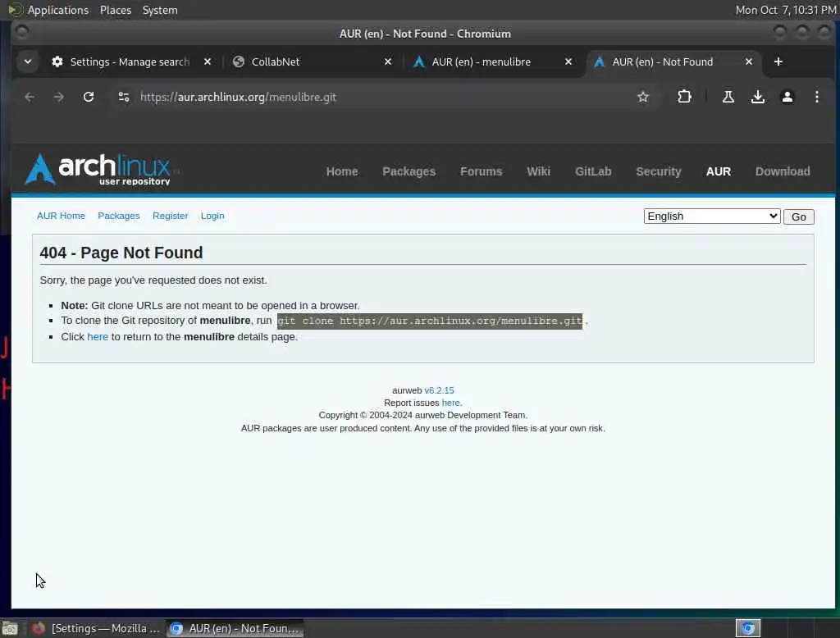
Task: Switch to the CollabNet tab
Action: [x=276, y=62]
